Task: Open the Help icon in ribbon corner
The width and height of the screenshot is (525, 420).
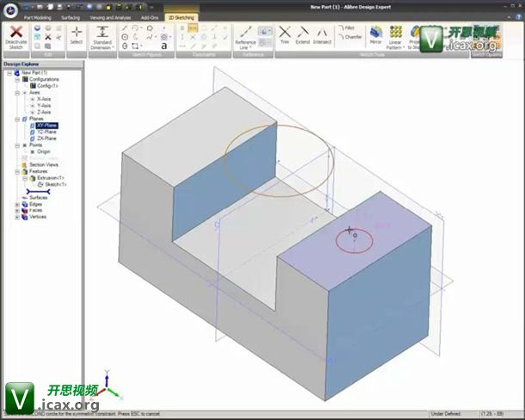Action: (x=519, y=16)
